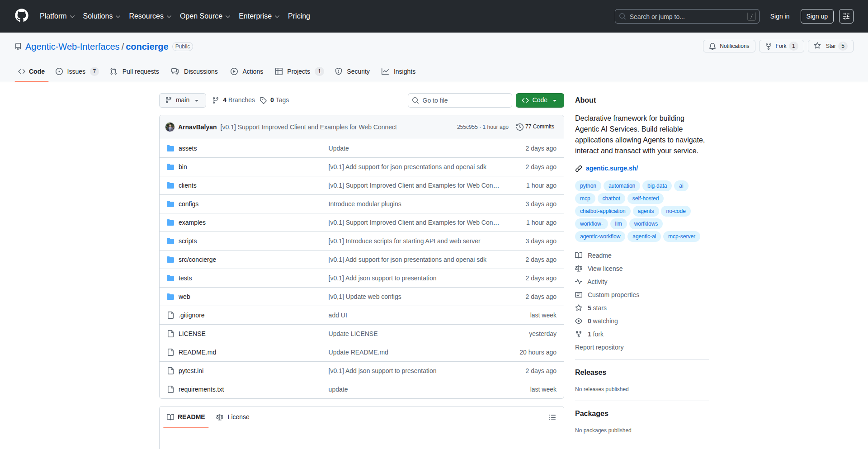
Task: Visit the agentic.surge.sh link
Action: coord(611,168)
